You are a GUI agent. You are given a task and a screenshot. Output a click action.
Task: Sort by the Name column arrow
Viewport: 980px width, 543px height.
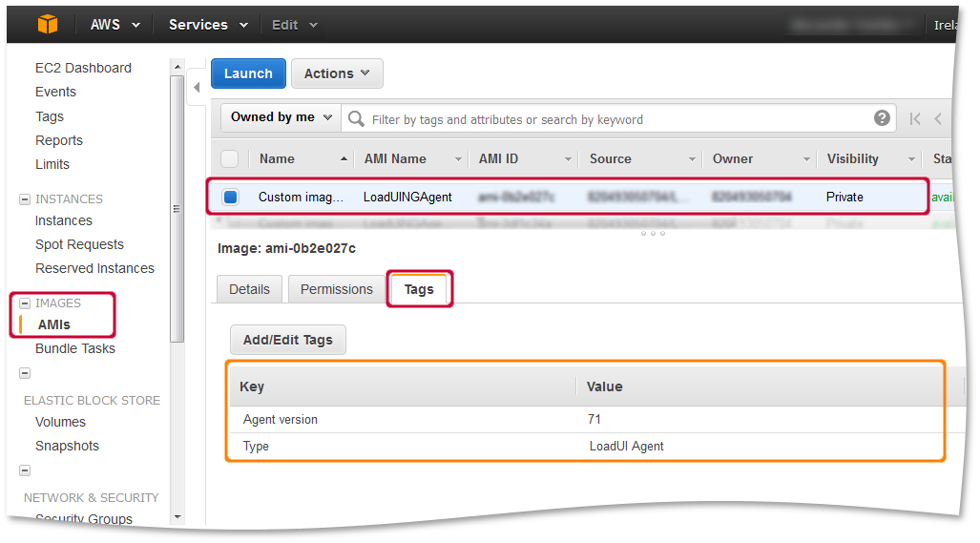pyautogui.click(x=344, y=159)
